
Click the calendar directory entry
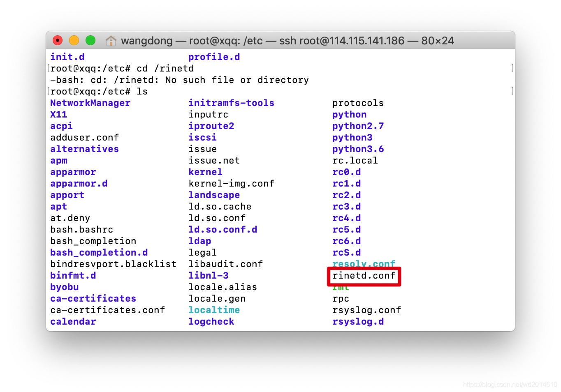point(73,322)
